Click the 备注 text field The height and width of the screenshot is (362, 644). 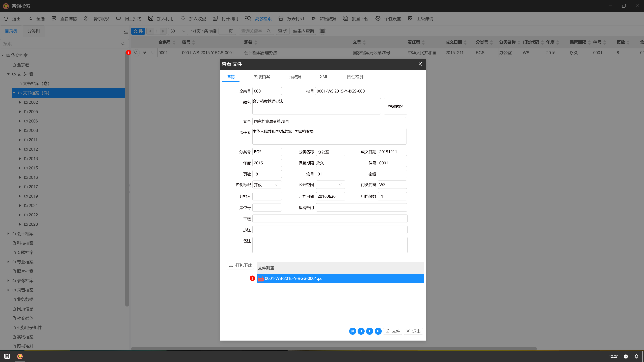coord(330,245)
